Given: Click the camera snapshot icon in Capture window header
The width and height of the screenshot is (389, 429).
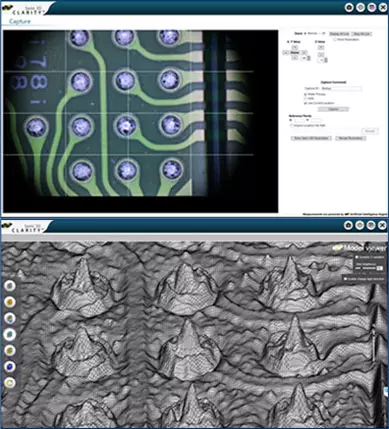Looking at the screenshot, I should click(x=349, y=7).
